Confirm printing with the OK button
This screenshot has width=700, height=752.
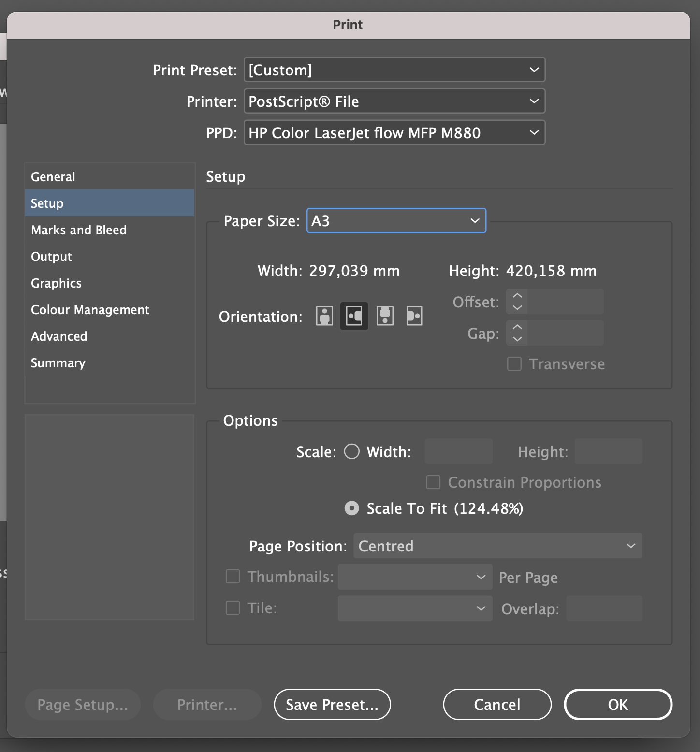[x=618, y=705]
